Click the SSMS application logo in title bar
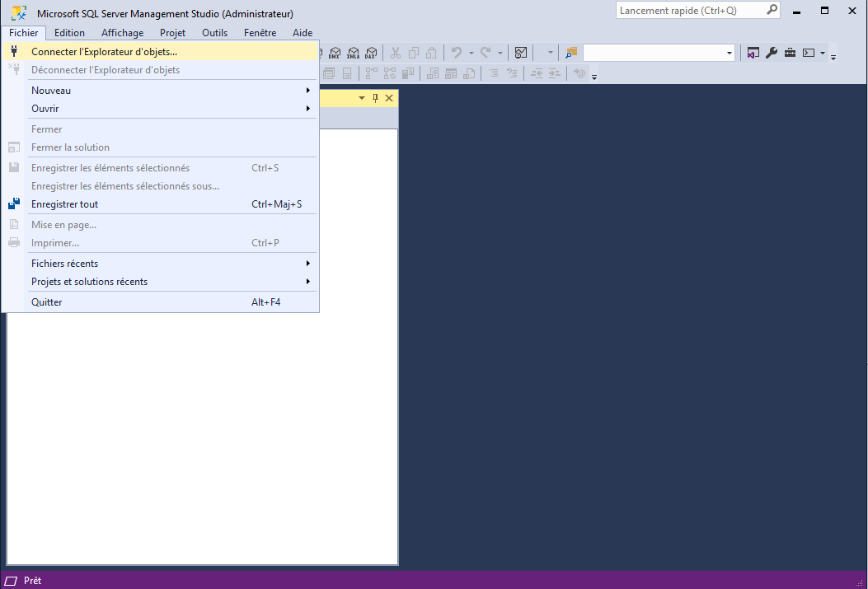This screenshot has height=589, width=868. tap(19, 12)
